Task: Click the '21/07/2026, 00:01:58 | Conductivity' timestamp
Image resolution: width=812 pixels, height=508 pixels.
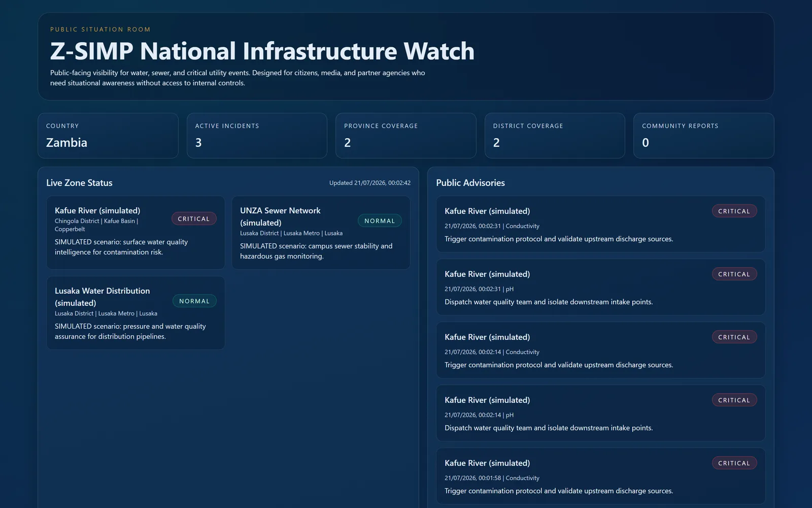Action: (x=492, y=478)
